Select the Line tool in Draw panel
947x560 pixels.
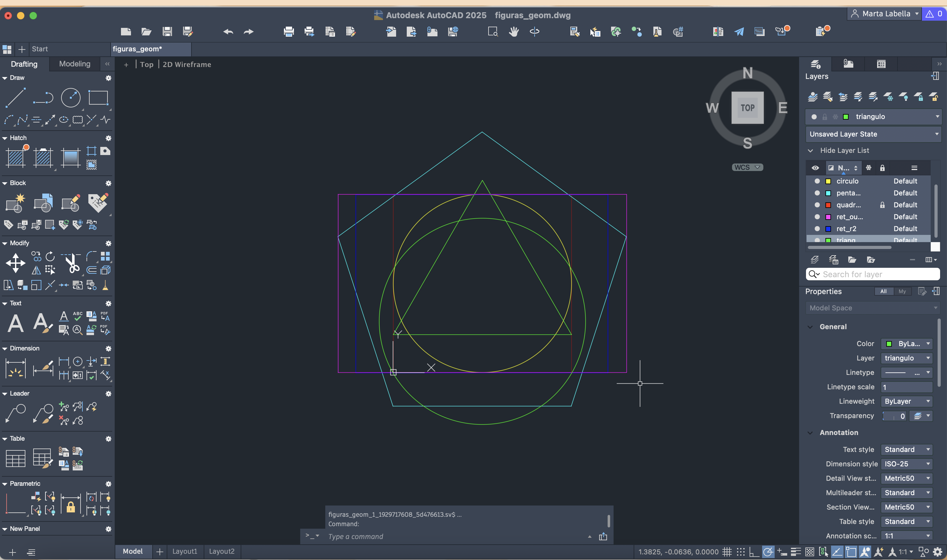coord(15,97)
